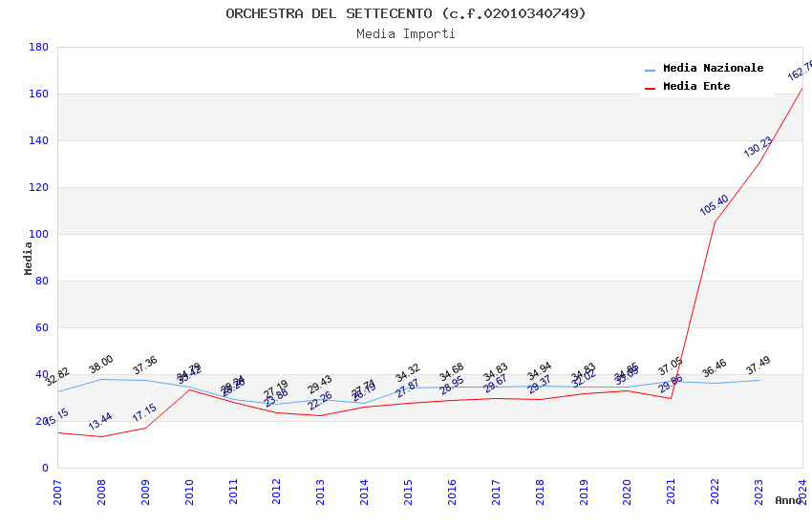Click the 32.82 data label
This screenshot has height=525, width=812.
(57, 376)
